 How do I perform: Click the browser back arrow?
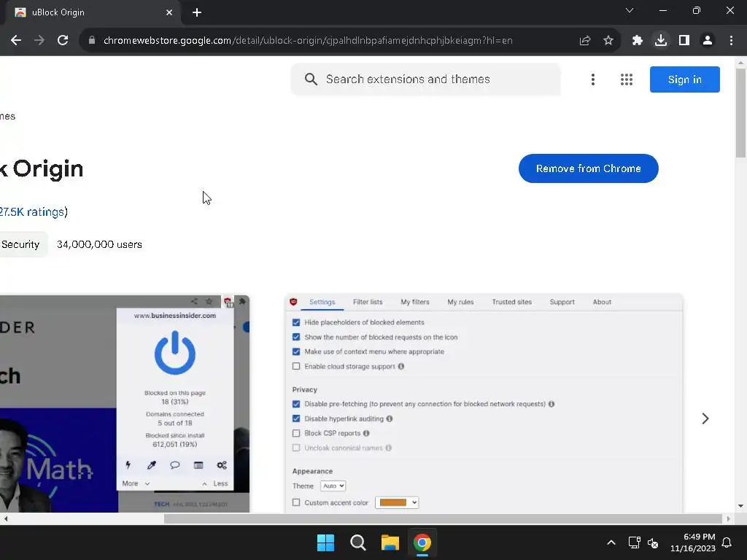point(16,41)
